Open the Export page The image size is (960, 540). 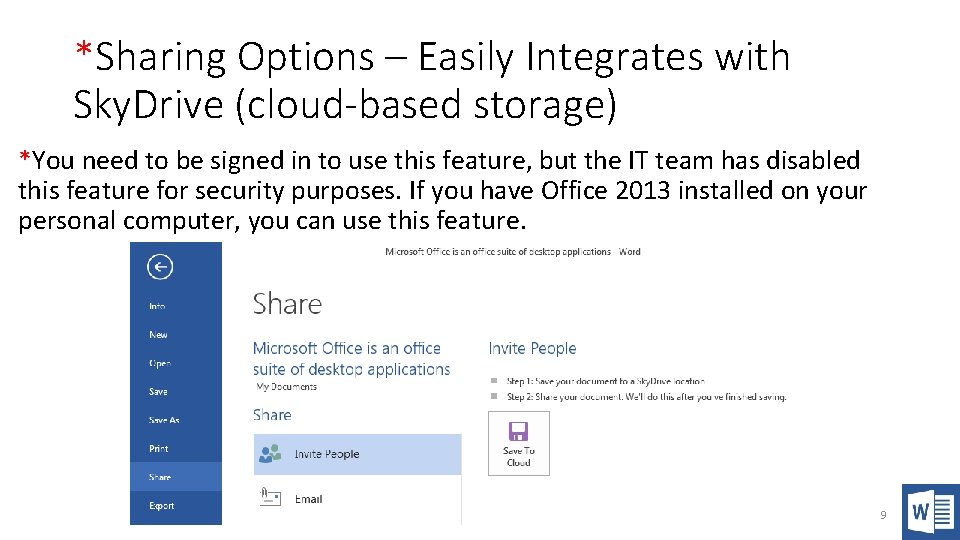pos(162,506)
